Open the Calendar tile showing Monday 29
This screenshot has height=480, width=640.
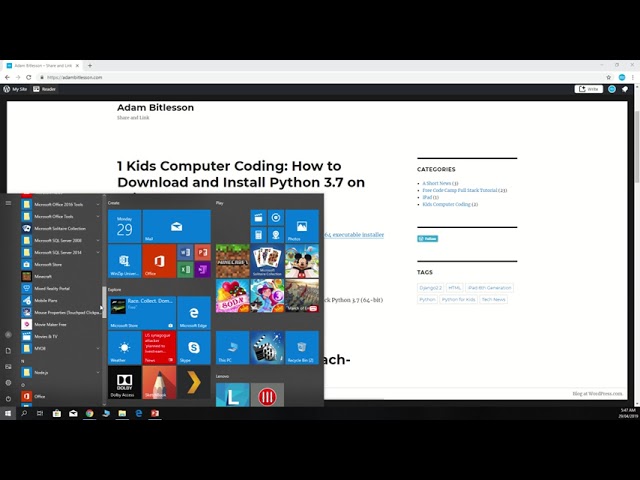[x=124, y=226]
